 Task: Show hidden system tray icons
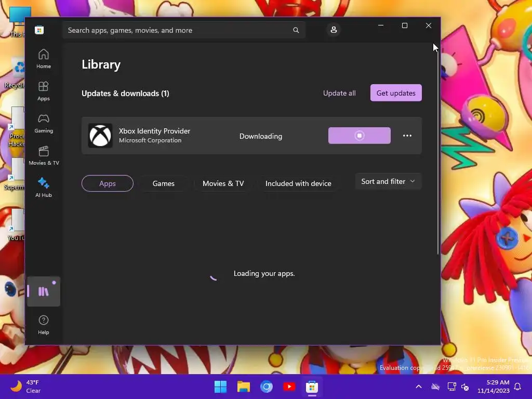419,387
